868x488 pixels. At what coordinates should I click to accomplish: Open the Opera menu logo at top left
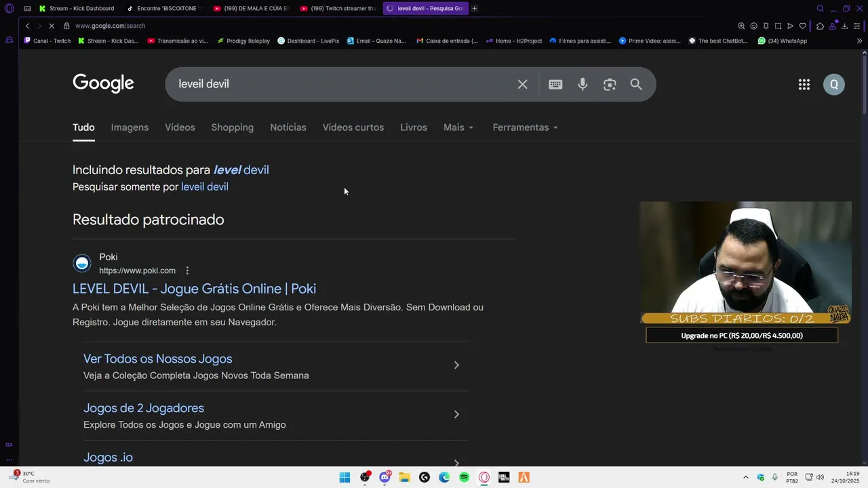(9, 8)
